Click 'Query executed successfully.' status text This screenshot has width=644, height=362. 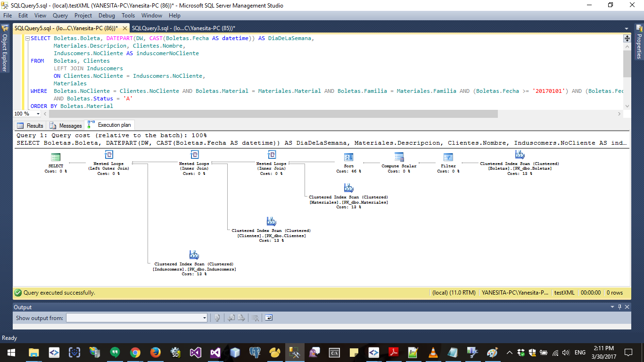click(59, 293)
